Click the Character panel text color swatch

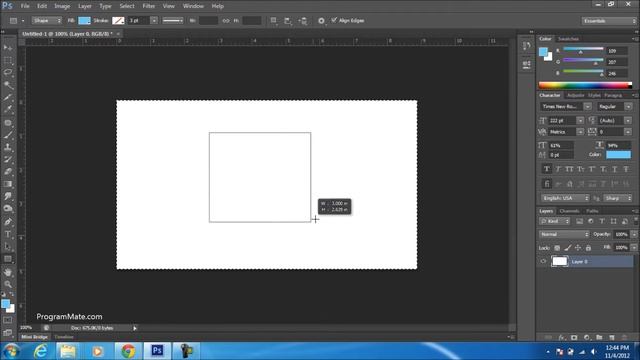click(618, 155)
